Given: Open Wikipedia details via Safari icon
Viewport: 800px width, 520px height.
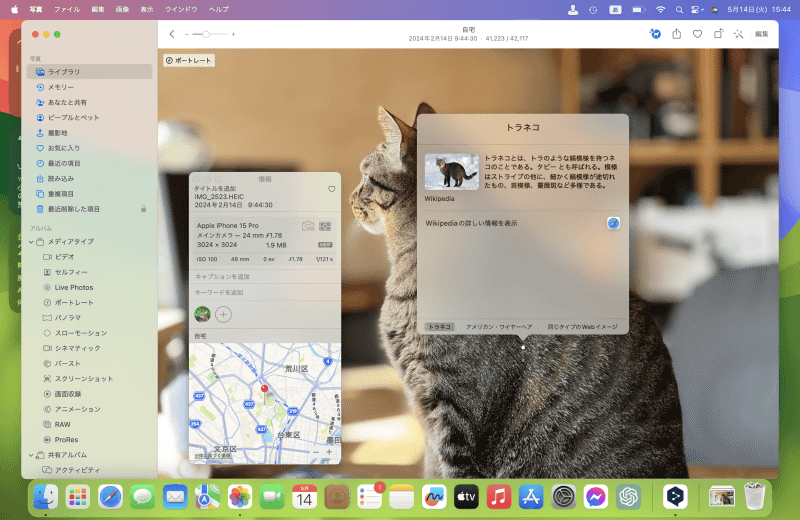Looking at the screenshot, I should 613,223.
